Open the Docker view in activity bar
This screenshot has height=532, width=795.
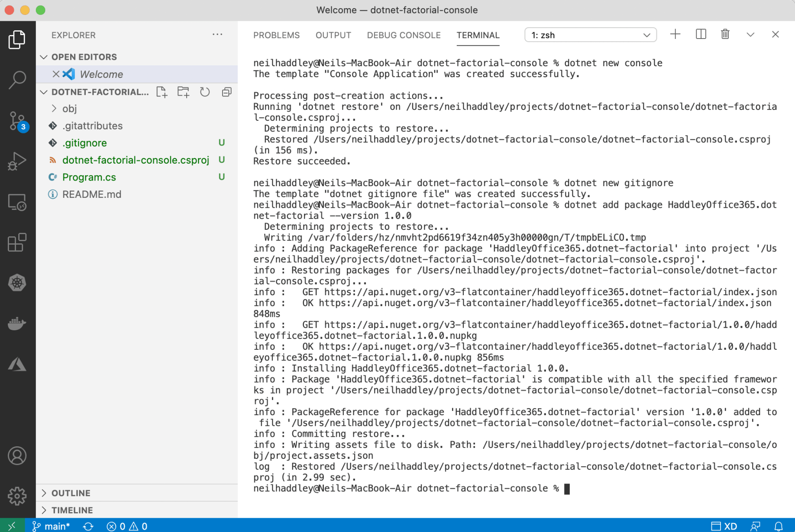click(17, 323)
